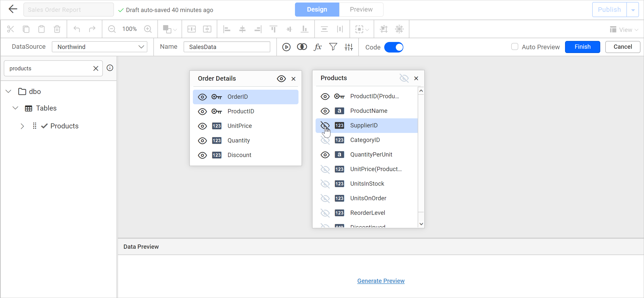
Task: Switch to the Design tab
Action: pyautogui.click(x=317, y=10)
